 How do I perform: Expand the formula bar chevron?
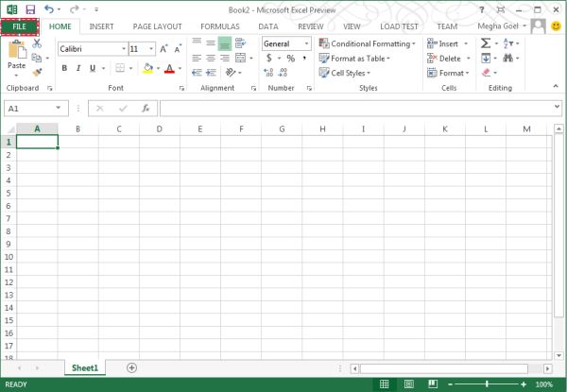[x=557, y=107]
